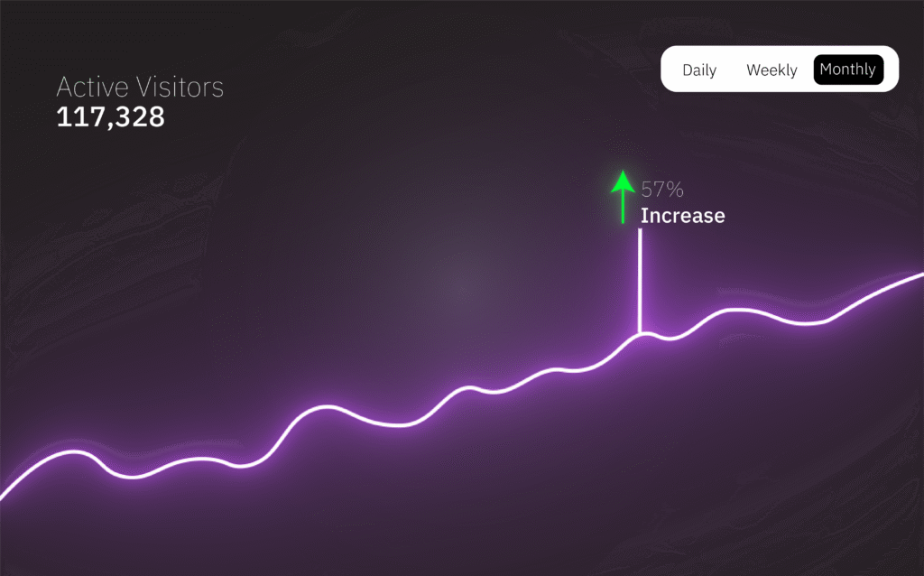Click the green upward arrow icon
The height and width of the screenshot is (576, 924).
pos(623,197)
